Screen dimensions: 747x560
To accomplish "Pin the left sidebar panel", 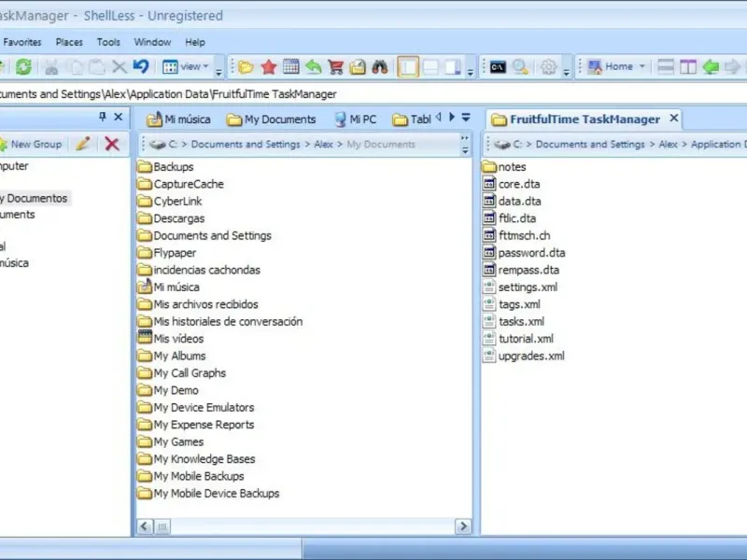I will point(102,117).
